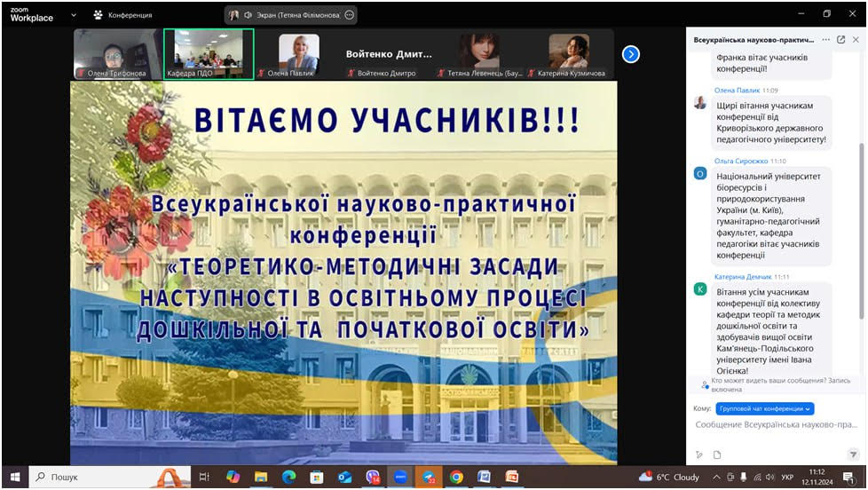Toggle the УКР keyboard language indicator

(x=787, y=477)
